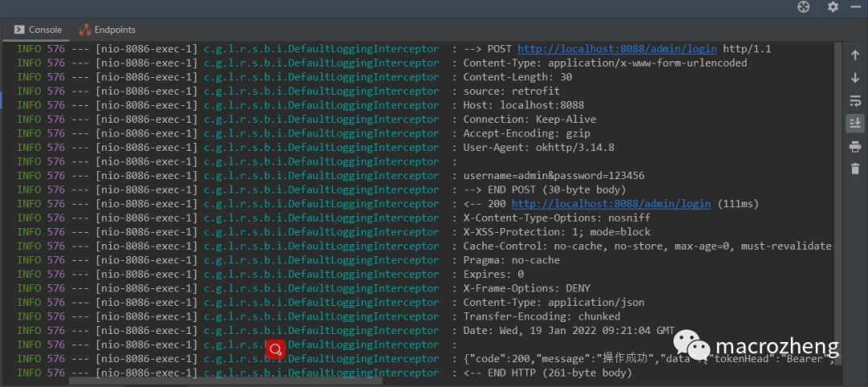868x387 pixels.
Task: Click the END POST (30-byte body) line
Action: [545, 189]
